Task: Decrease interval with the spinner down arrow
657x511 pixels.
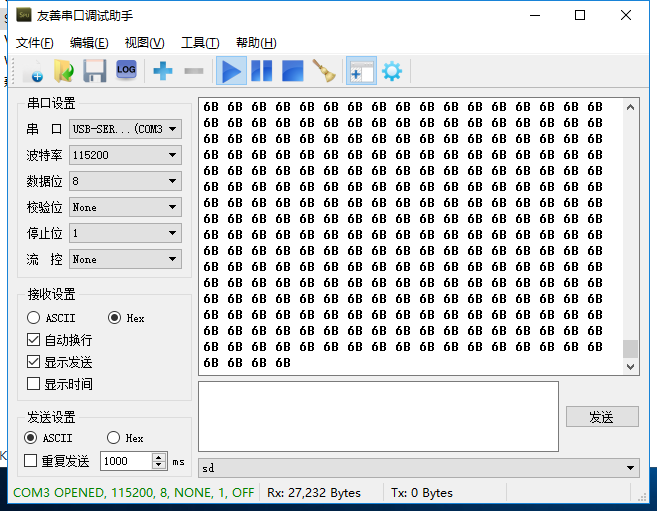Action: [158, 465]
